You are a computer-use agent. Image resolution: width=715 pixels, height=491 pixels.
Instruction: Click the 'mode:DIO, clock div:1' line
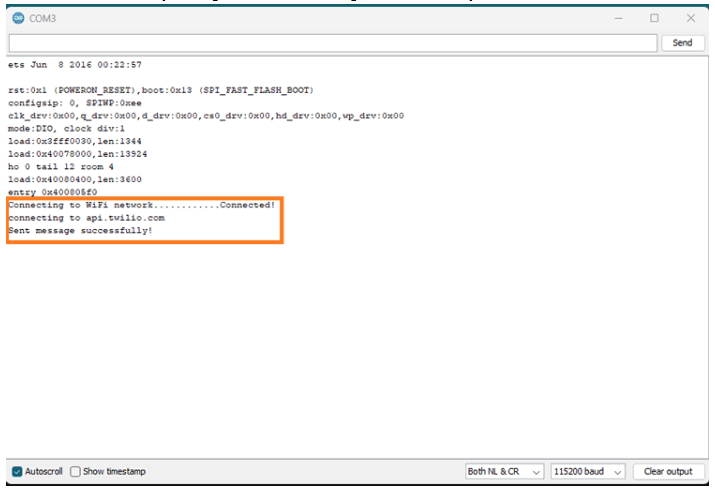(66, 128)
